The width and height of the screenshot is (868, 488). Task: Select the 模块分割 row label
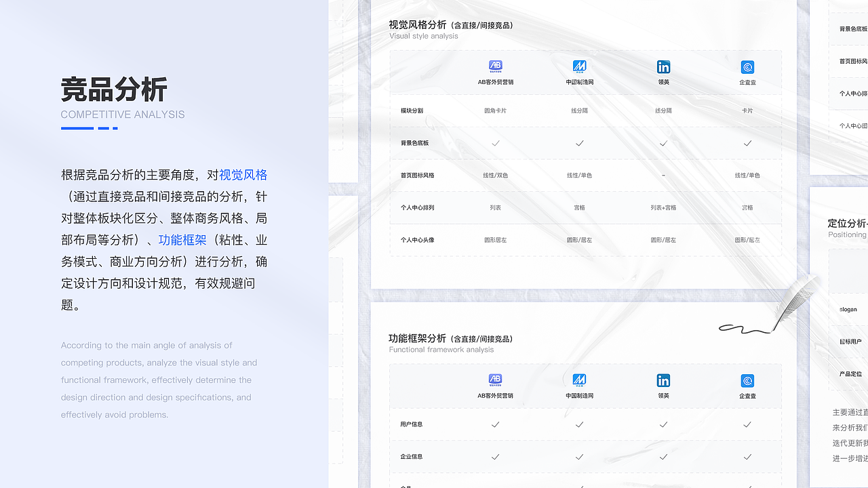point(412,110)
